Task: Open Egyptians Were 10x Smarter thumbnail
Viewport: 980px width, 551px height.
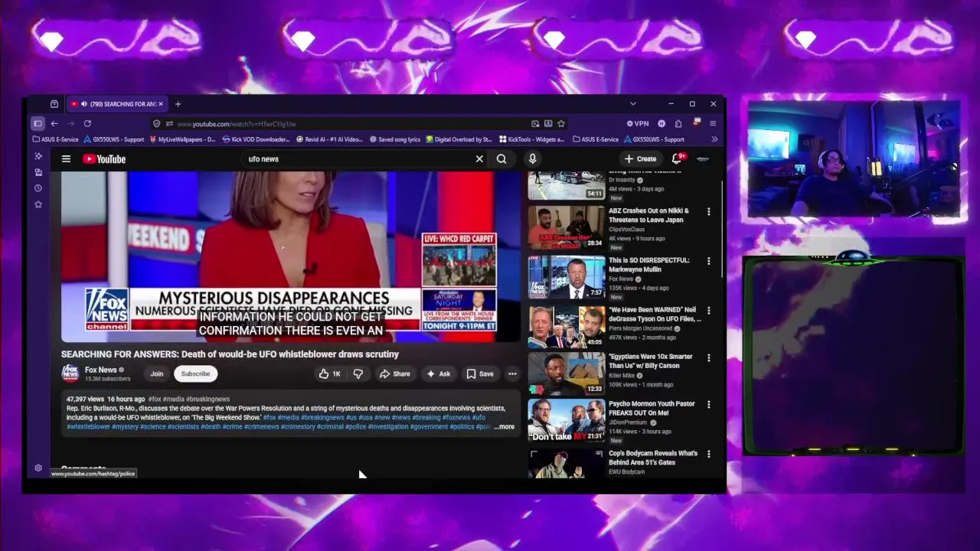Action: (566, 373)
